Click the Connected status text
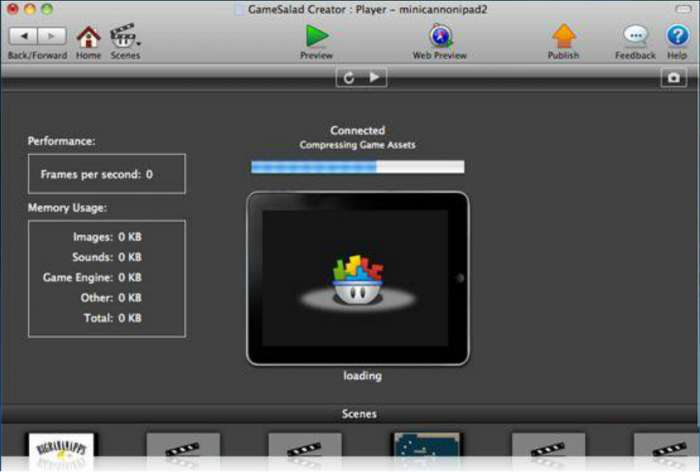 pyautogui.click(x=358, y=130)
